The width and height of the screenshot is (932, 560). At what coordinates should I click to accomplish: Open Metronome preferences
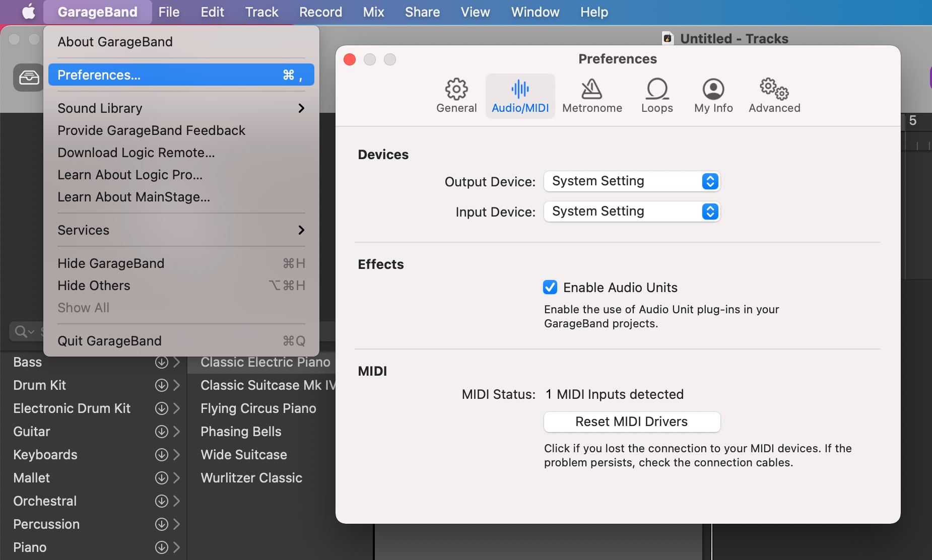tap(592, 96)
